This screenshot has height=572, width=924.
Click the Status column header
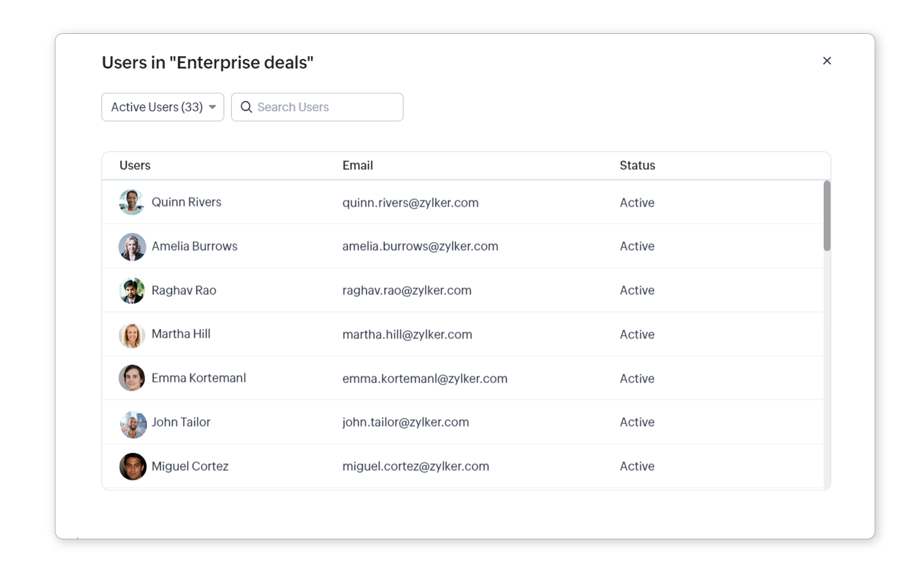(637, 166)
